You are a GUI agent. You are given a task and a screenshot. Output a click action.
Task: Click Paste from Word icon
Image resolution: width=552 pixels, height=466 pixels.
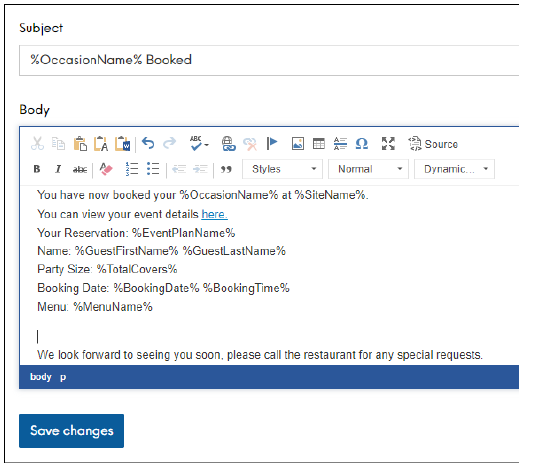[x=123, y=144]
